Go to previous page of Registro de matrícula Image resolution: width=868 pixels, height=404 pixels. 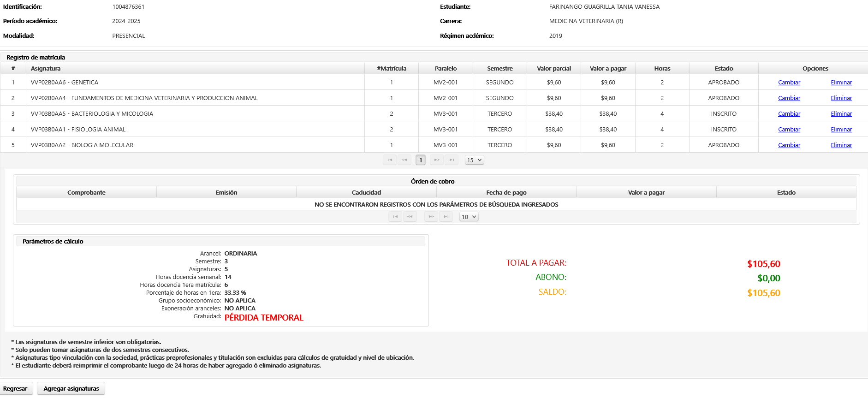(404, 160)
